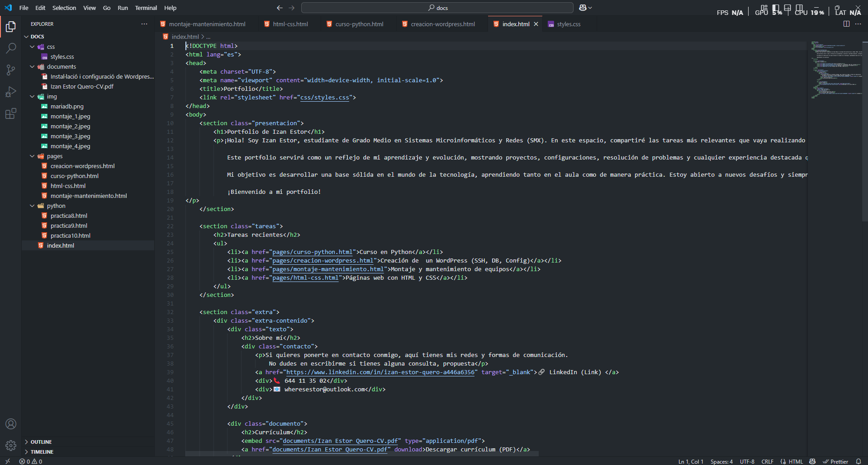Open the Help menu
868x465 pixels.
point(170,8)
